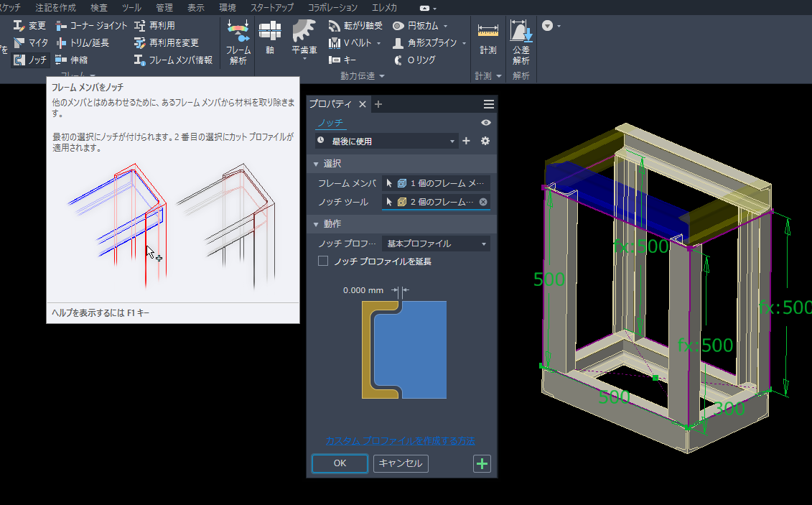Open the 環境 ribbon tab
Screen dimensions: 812x505
point(227,8)
